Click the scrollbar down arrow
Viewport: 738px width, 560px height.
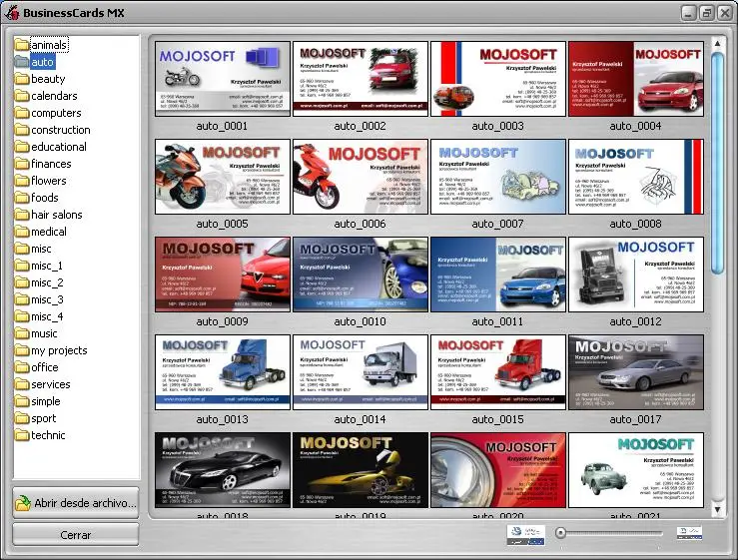717,509
